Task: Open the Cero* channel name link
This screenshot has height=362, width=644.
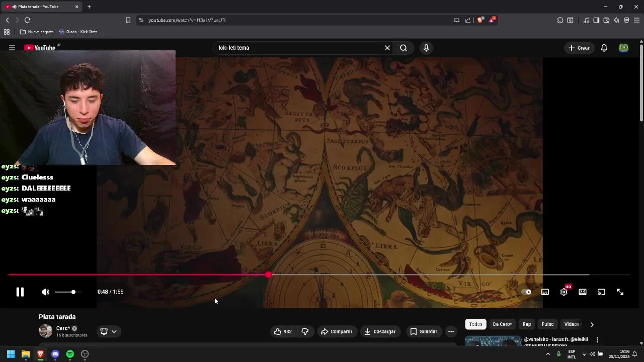Action: point(63,328)
